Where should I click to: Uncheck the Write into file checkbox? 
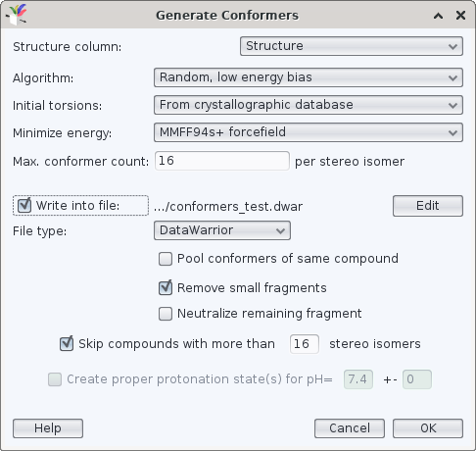(x=24, y=206)
